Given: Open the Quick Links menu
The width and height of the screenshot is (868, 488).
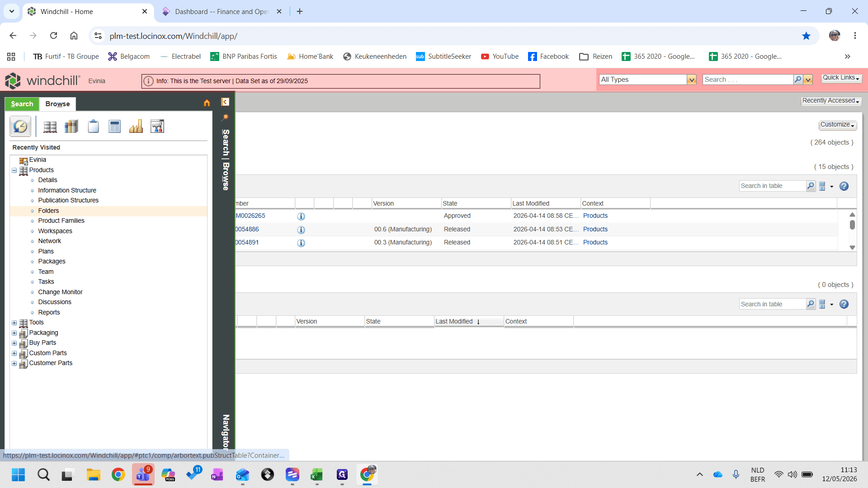Looking at the screenshot, I should pos(841,78).
